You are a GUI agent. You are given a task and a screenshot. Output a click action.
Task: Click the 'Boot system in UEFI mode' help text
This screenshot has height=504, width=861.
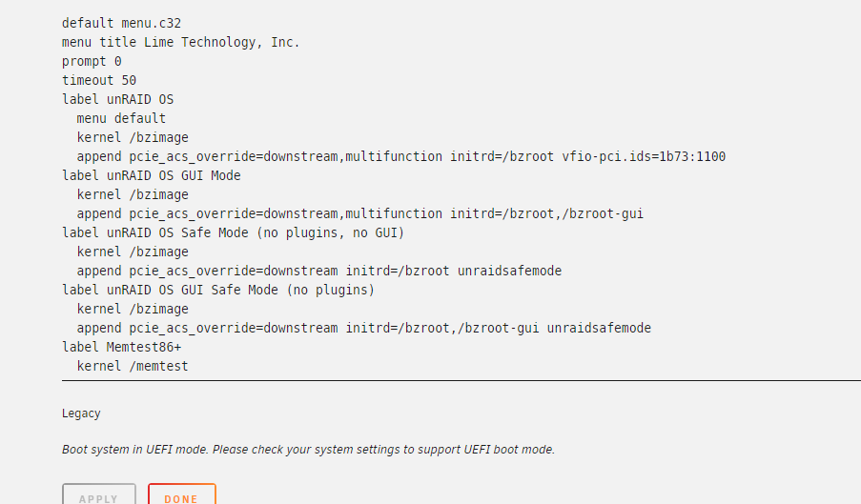tap(309, 450)
